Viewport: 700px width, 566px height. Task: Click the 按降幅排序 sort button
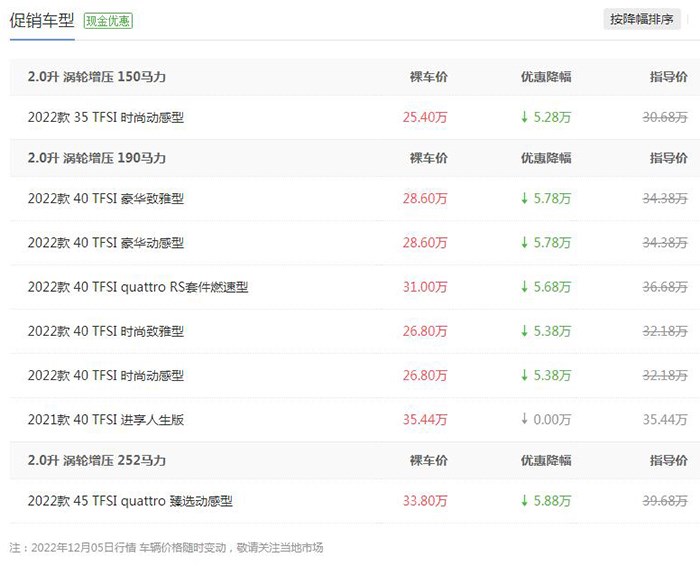(x=647, y=19)
